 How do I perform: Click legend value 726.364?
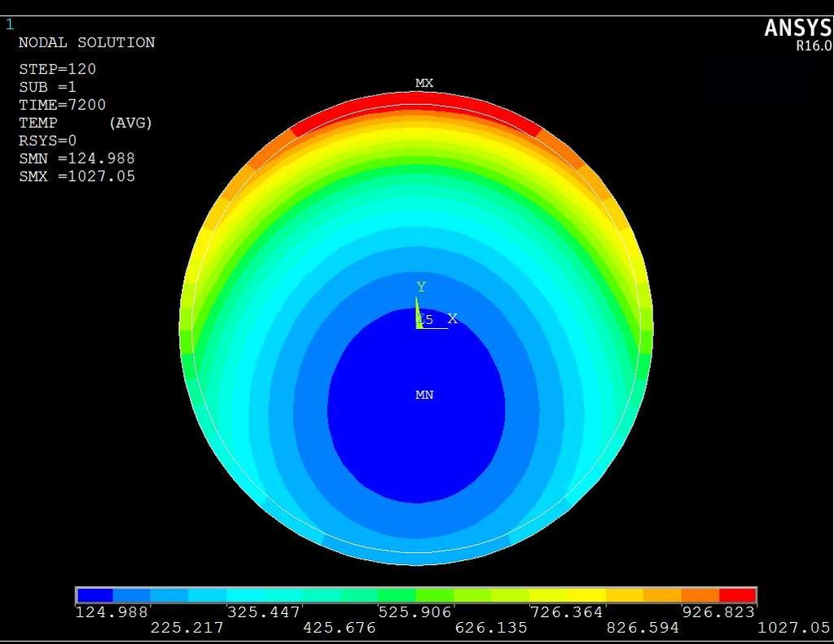pos(567,612)
